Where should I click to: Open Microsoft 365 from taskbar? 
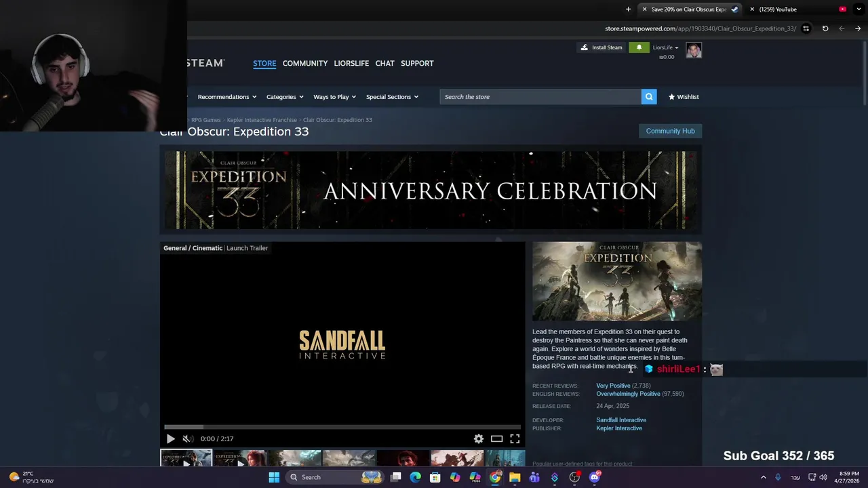click(x=475, y=477)
